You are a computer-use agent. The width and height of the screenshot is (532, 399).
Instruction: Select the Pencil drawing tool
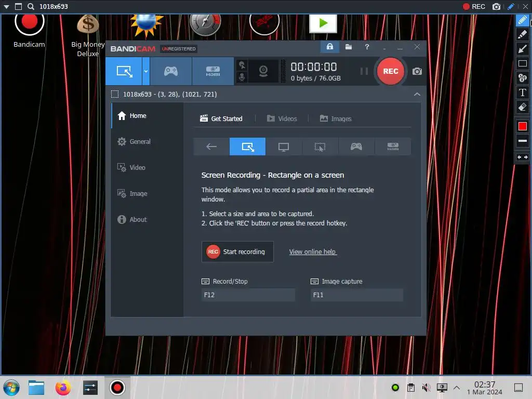[523, 20]
